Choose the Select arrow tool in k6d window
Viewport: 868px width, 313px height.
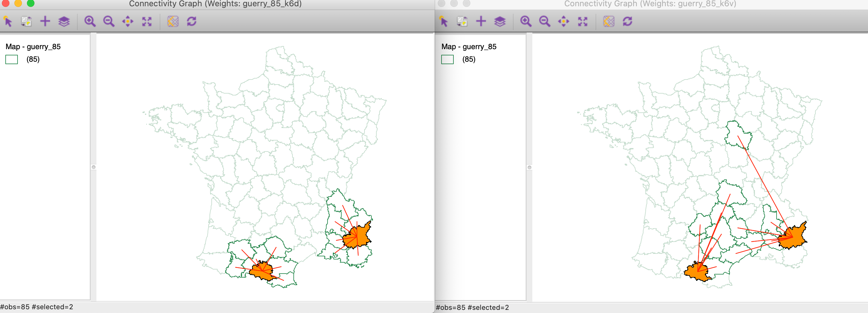tap(8, 22)
